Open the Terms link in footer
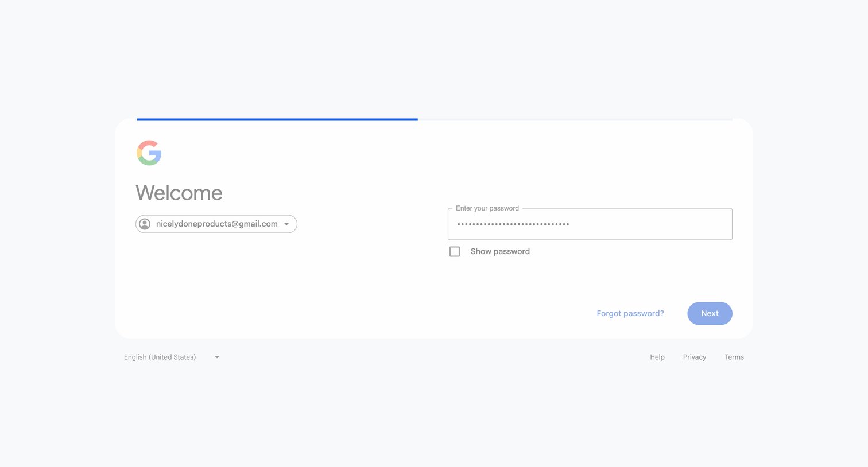The height and width of the screenshot is (467, 868). pos(734,357)
